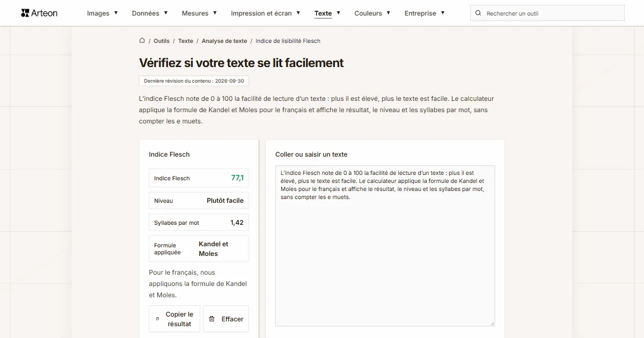Go to Analyse de texte breadcrumb

point(224,41)
